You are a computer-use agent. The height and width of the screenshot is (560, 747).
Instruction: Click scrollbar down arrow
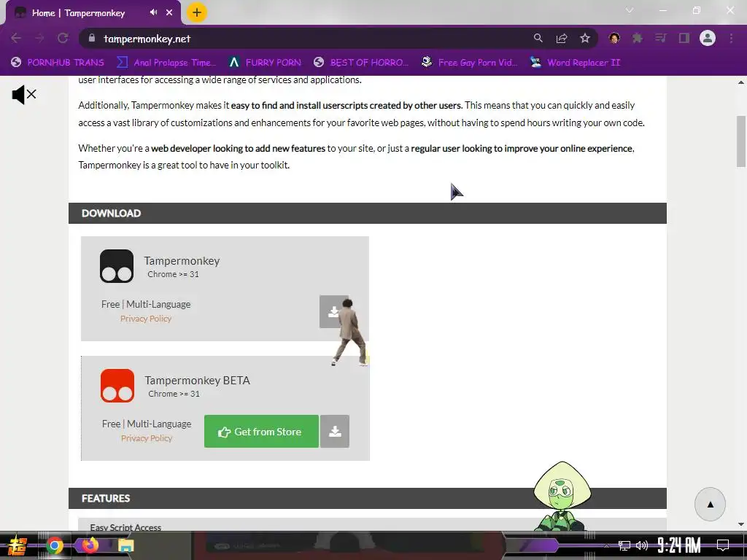741,524
